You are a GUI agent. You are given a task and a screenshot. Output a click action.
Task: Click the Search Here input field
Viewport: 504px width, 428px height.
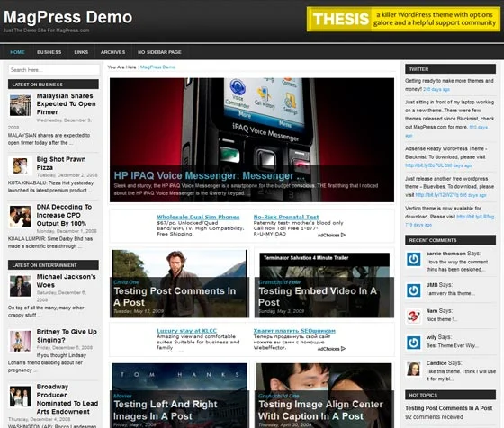(54, 69)
